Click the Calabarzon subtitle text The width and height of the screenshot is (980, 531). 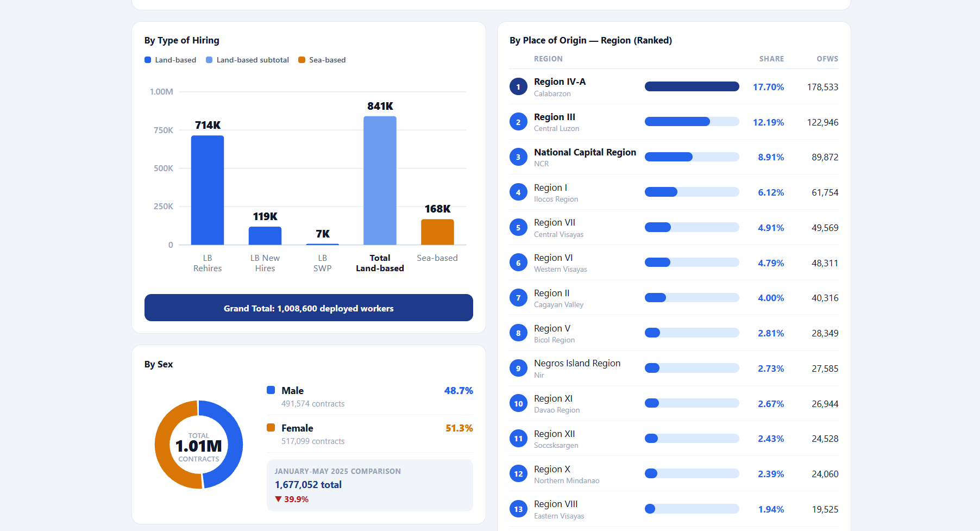552,93
